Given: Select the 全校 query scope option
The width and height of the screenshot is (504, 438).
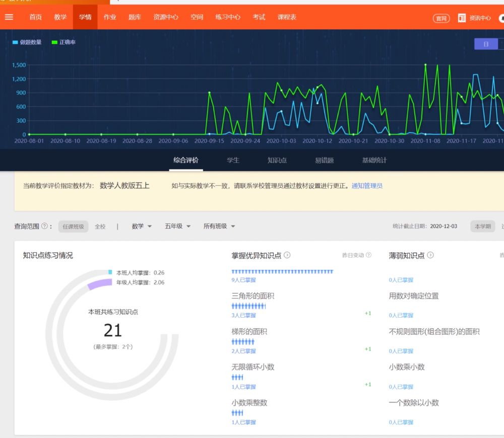Looking at the screenshot, I should click(x=100, y=227).
